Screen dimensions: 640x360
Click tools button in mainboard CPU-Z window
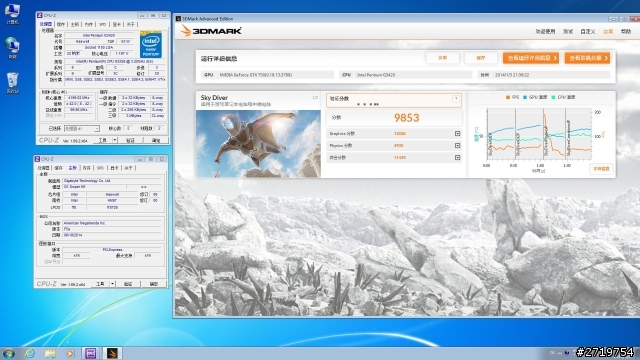pyautogui.click(x=100, y=284)
